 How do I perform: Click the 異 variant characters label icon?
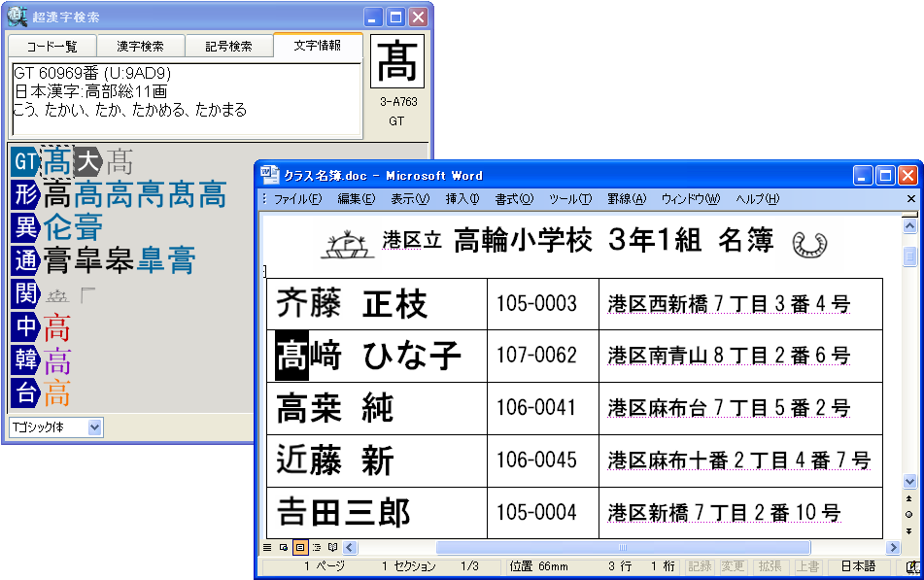25,227
